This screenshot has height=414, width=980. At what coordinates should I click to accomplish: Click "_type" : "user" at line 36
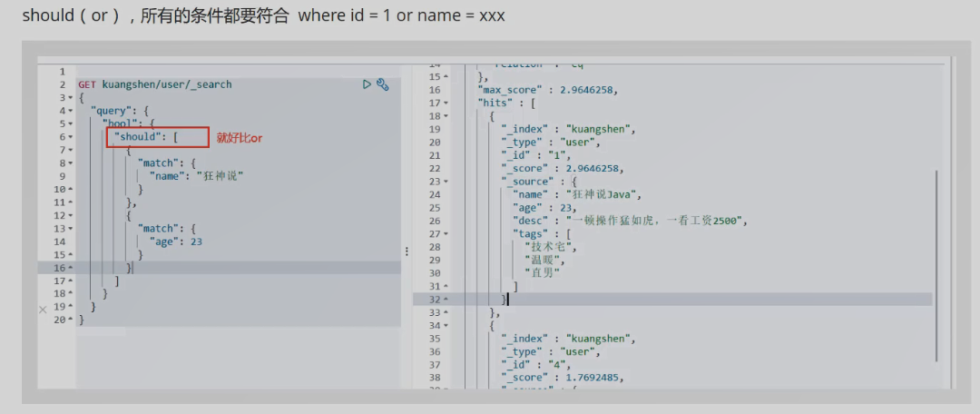pyautogui.click(x=552, y=351)
